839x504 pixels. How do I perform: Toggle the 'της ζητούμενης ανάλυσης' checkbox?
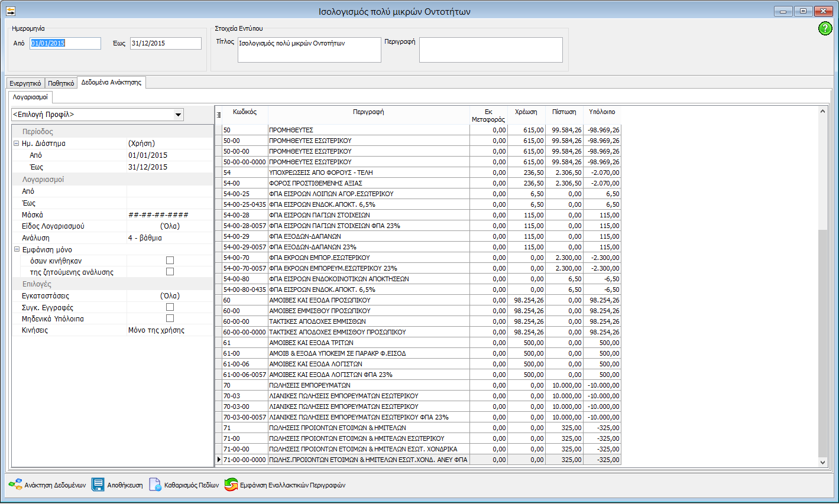click(170, 272)
